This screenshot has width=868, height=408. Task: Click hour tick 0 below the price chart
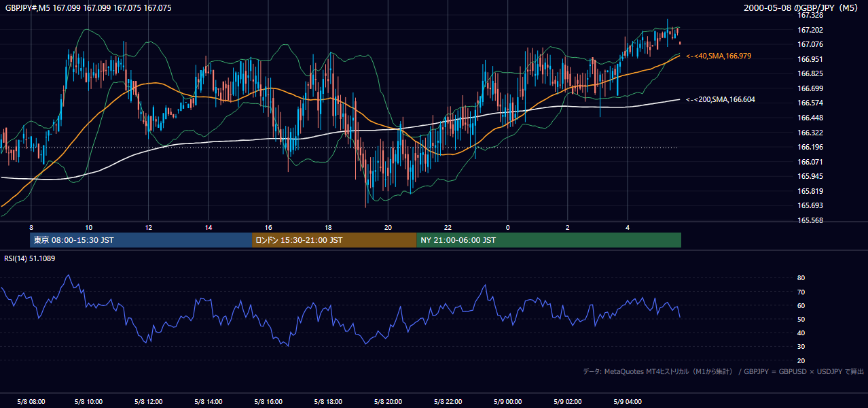click(507, 227)
